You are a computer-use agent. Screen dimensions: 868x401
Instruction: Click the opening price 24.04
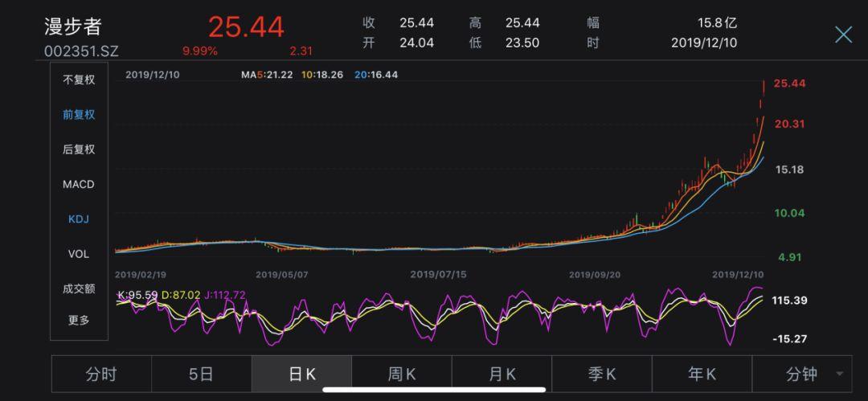pyautogui.click(x=417, y=43)
